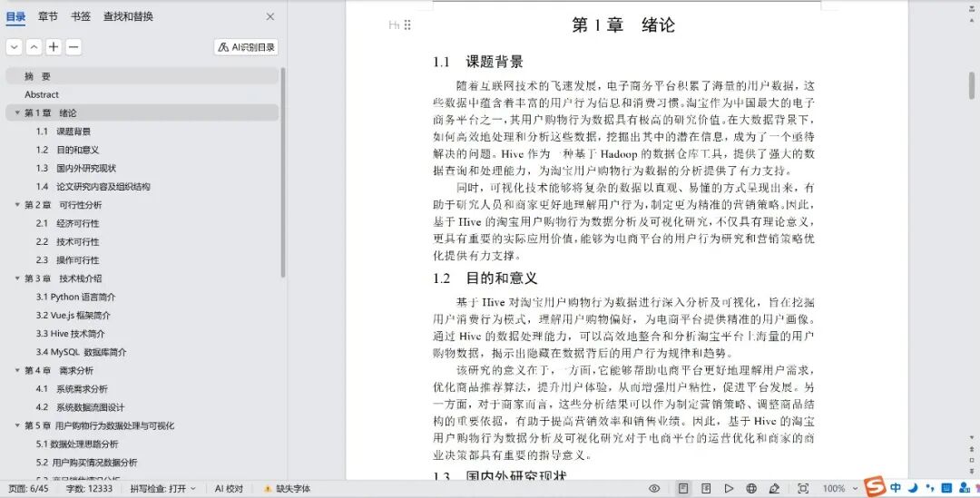Select the 第1章 绪论 outline heading text
This screenshot has height=498, width=980.
coord(51,113)
